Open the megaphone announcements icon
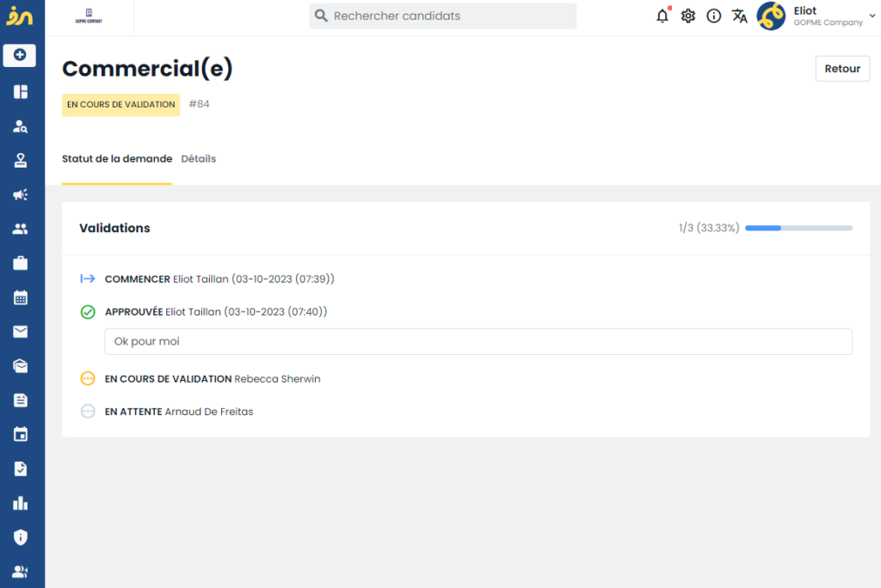Screen dimensions: 881x588 click(x=21, y=195)
